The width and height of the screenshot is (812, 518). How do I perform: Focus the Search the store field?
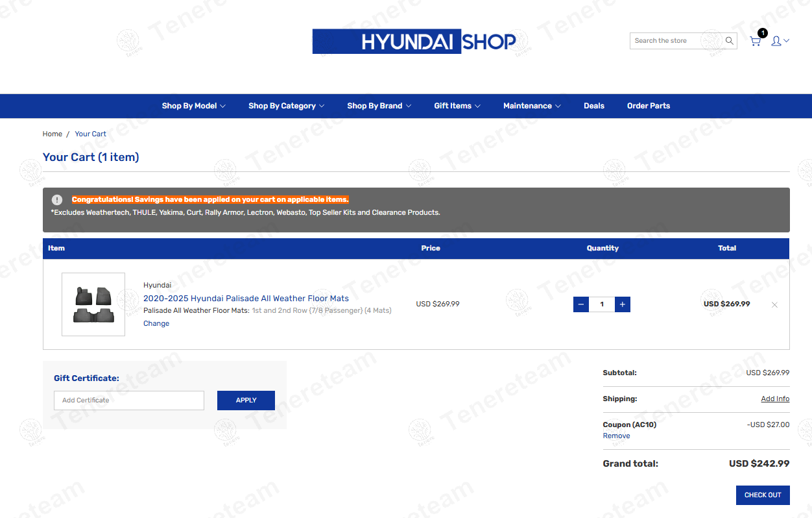click(x=676, y=41)
